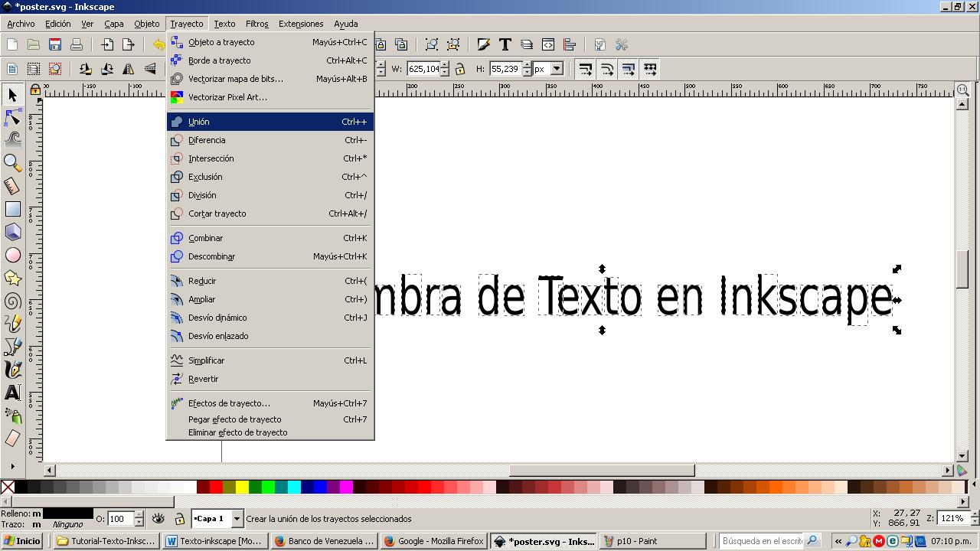Viewport: 980px width, 551px height.
Task: Switch to Google - Mozilla Firefox window
Action: [x=434, y=541]
